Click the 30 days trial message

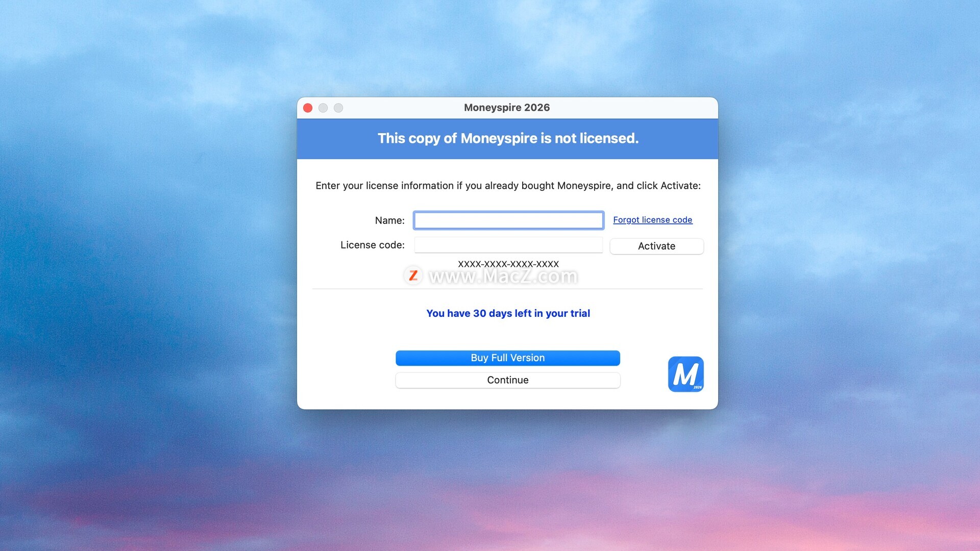pos(508,313)
